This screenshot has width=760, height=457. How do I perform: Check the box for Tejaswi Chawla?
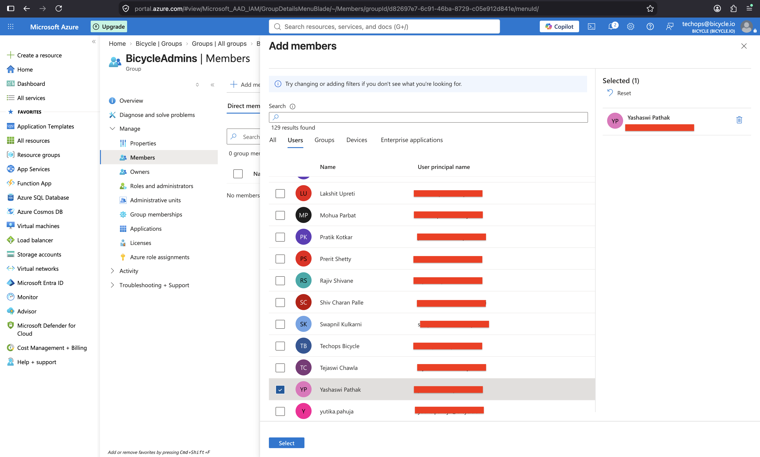(x=280, y=368)
